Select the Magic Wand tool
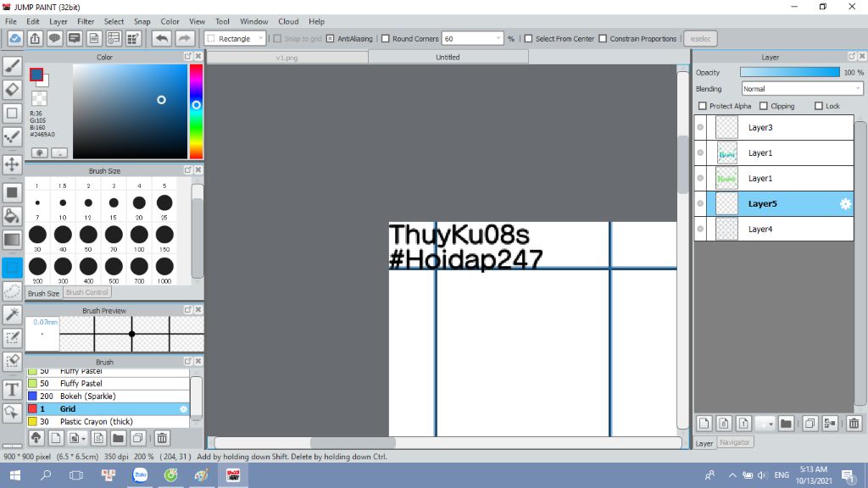 coord(12,314)
